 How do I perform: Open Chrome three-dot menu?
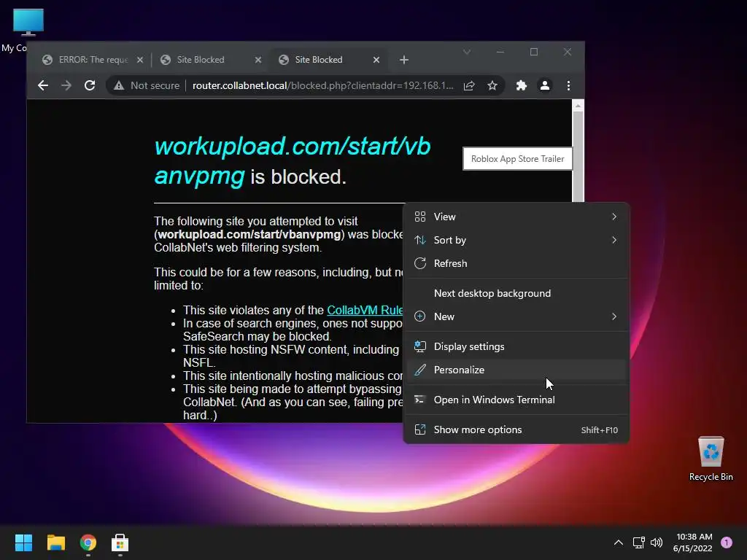coord(568,86)
